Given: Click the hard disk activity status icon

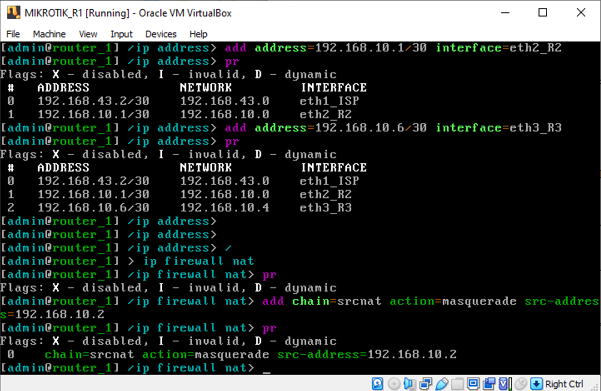Looking at the screenshot, I should click(x=378, y=383).
